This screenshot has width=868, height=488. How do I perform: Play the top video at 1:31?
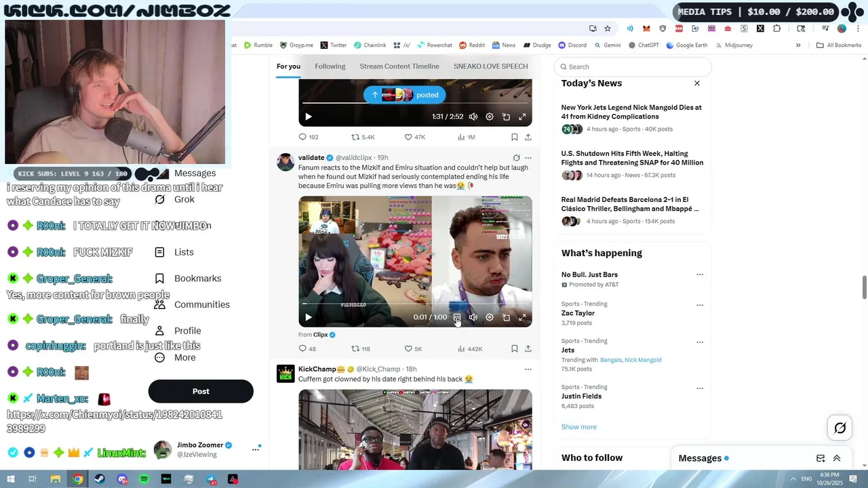pyautogui.click(x=308, y=117)
